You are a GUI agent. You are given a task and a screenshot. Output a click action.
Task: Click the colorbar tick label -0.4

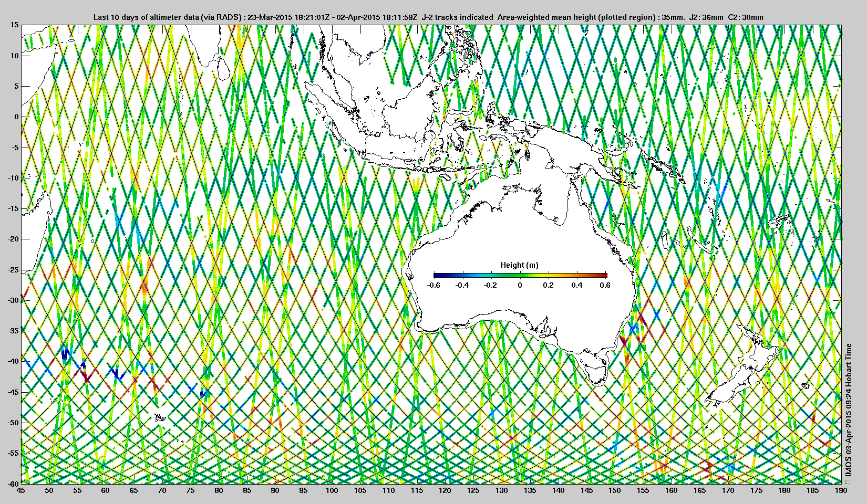pyautogui.click(x=462, y=285)
